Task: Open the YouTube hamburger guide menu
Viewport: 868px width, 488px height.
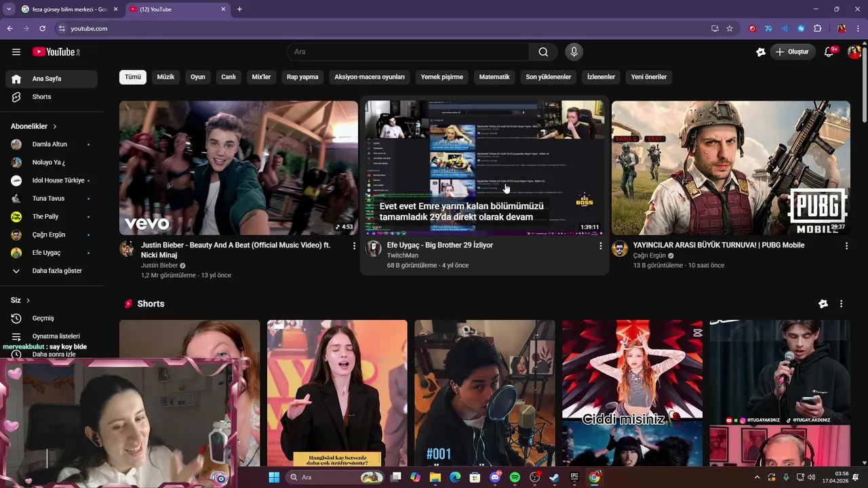Action: pos(16,52)
